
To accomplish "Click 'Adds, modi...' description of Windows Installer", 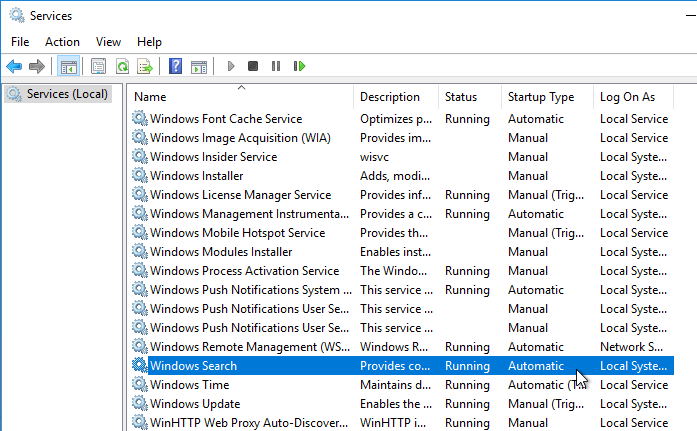I will pyautogui.click(x=395, y=176).
